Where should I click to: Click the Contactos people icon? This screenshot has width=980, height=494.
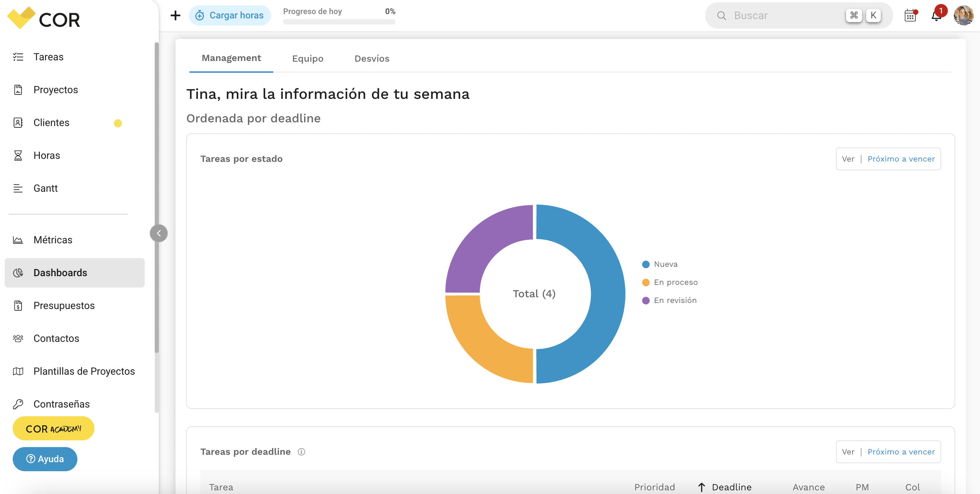18,338
